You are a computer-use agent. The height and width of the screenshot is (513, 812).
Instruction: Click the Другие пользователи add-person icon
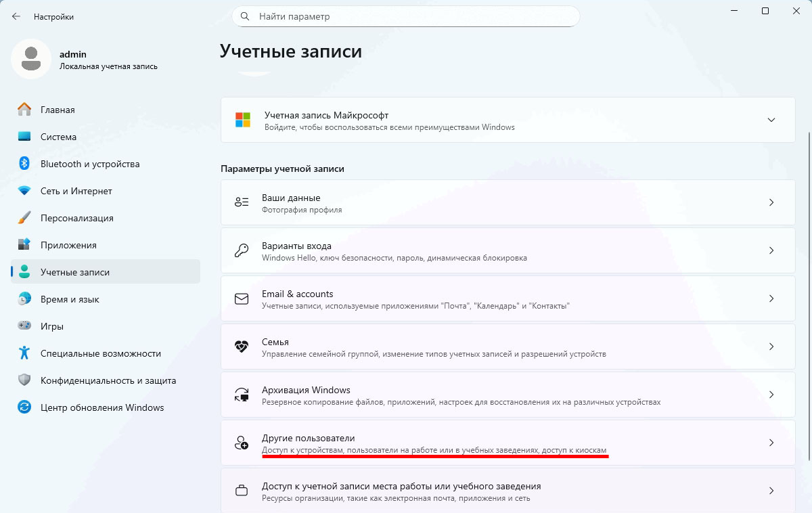(x=242, y=443)
